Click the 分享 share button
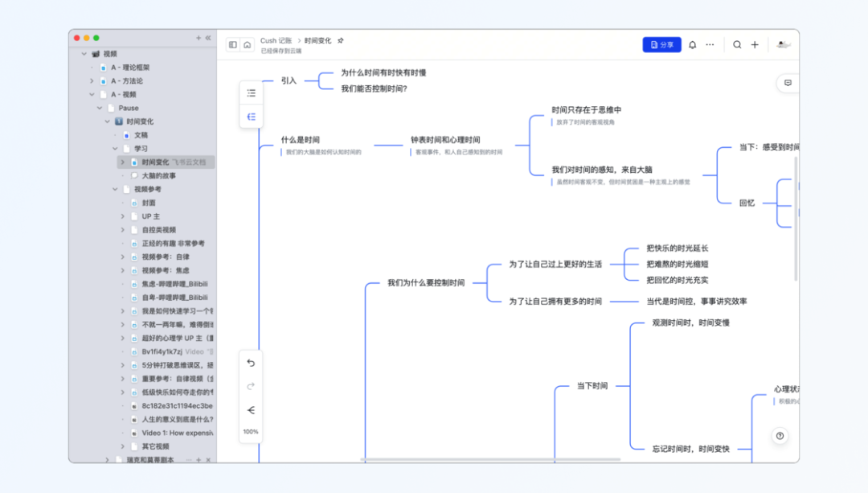 pos(661,45)
